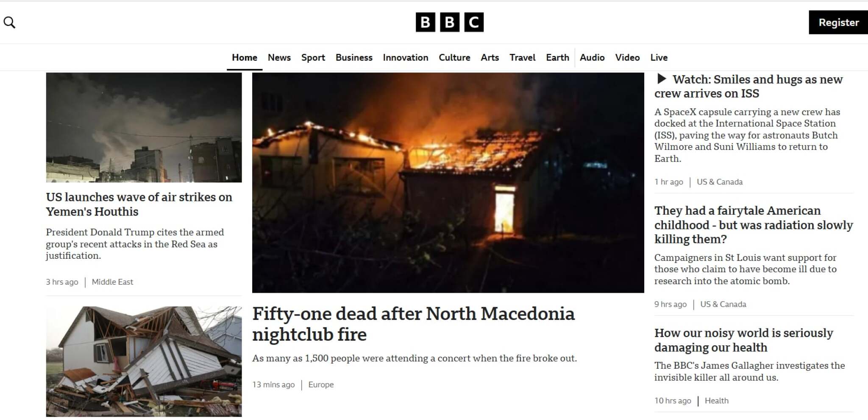868x420 pixels.
Task: Click the Middle East category tag
Action: click(x=112, y=282)
